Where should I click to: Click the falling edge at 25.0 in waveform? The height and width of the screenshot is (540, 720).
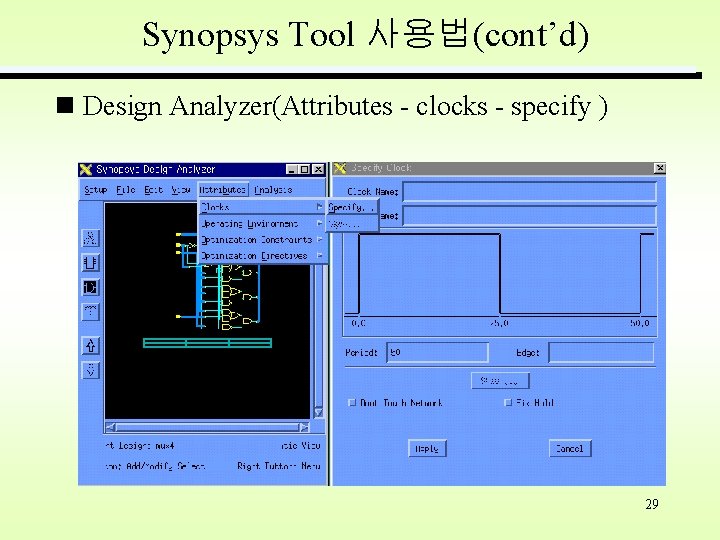click(x=500, y=274)
